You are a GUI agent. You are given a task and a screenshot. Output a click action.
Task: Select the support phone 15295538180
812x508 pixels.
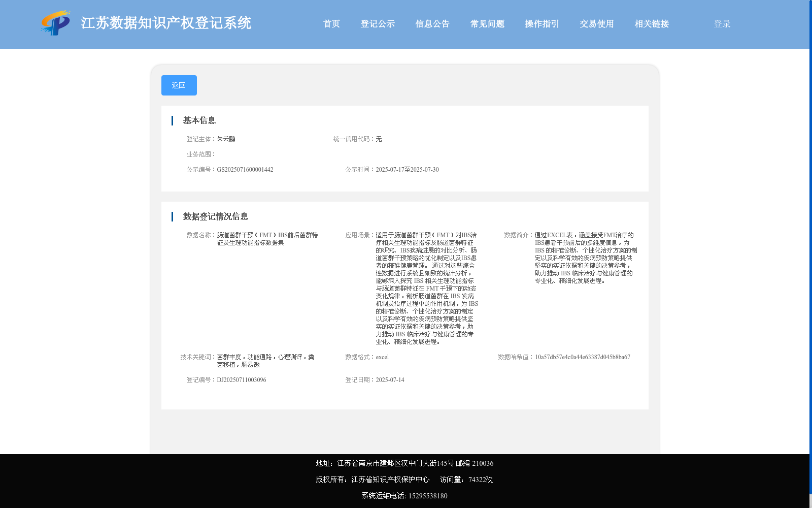pos(428,496)
